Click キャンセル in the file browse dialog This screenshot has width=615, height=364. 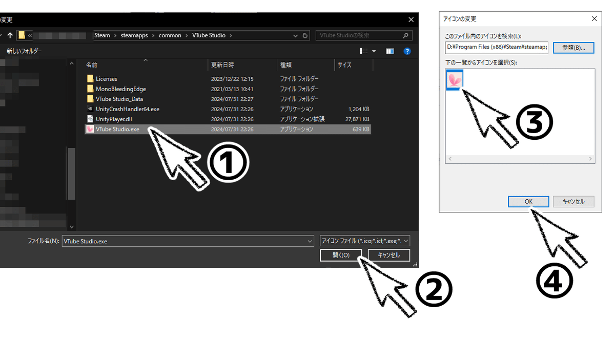[x=389, y=255]
